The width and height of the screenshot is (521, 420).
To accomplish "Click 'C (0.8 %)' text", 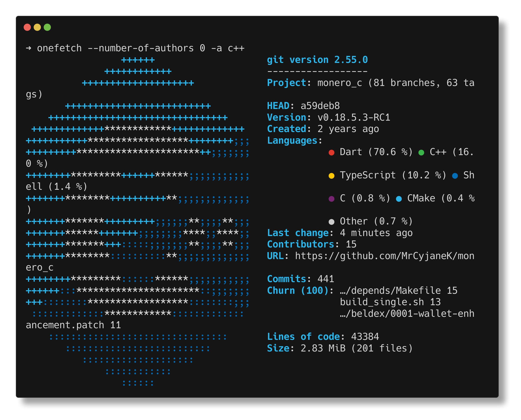I will (x=365, y=198).
